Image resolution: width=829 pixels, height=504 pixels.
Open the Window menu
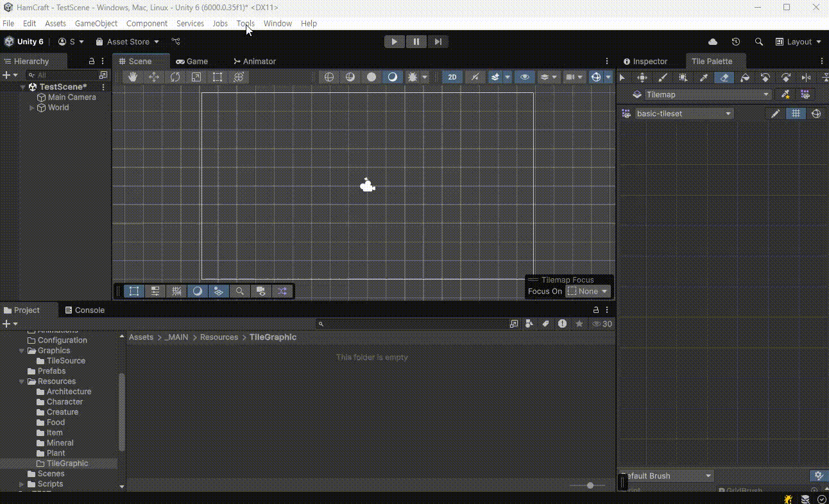point(278,23)
